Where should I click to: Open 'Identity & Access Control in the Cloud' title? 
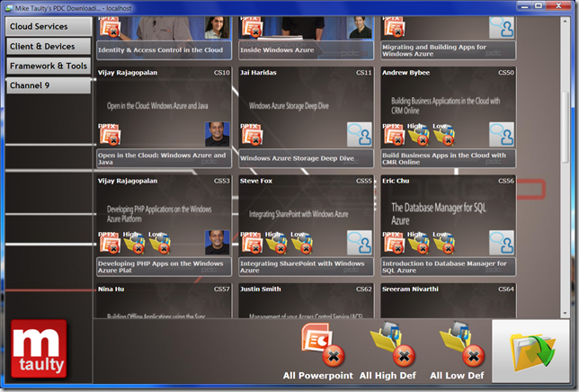pyautogui.click(x=164, y=49)
